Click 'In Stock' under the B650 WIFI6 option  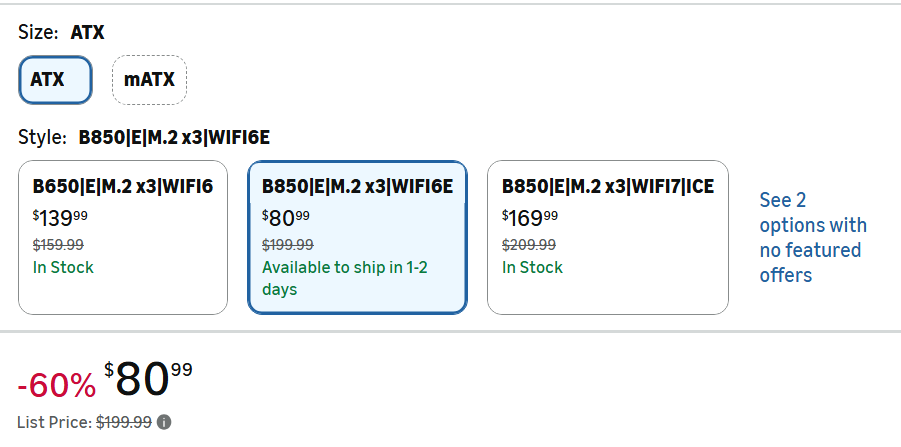(x=63, y=267)
